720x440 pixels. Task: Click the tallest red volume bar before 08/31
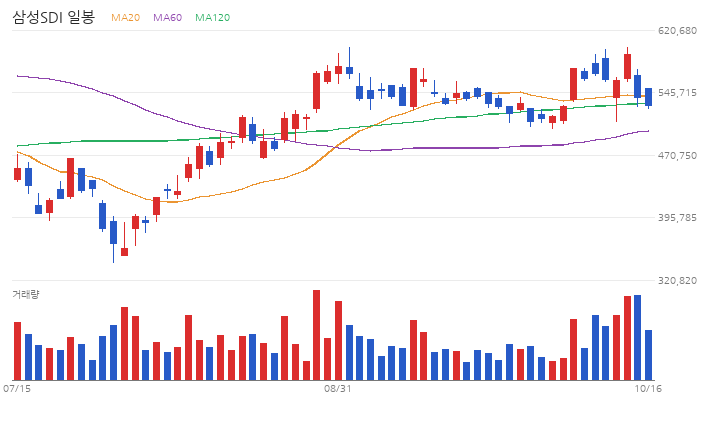(316, 335)
